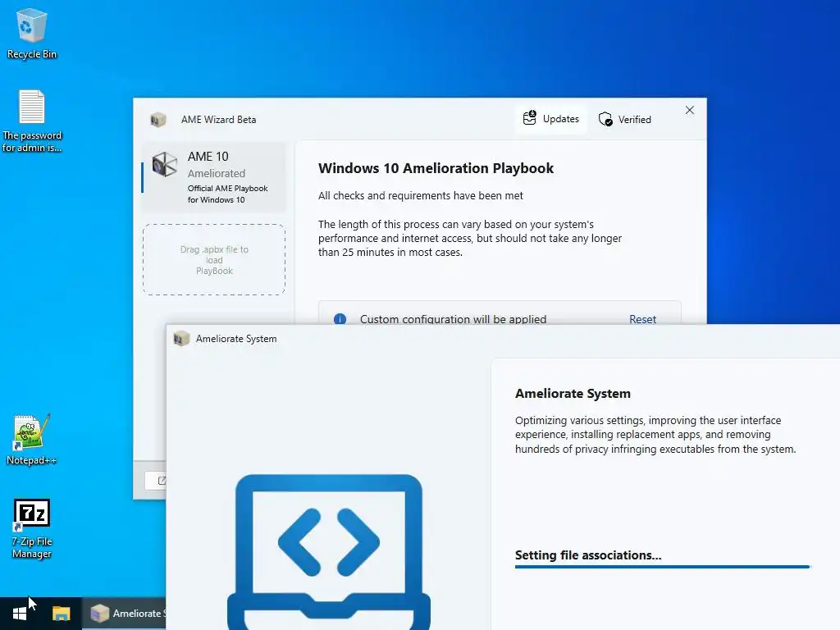Reset the custom configuration
This screenshot has height=630, width=840.
coord(642,319)
